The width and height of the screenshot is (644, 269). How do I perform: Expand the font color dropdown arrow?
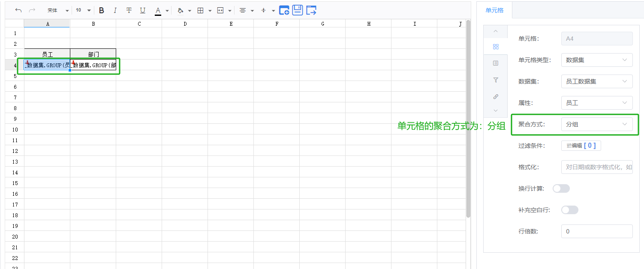[167, 11]
